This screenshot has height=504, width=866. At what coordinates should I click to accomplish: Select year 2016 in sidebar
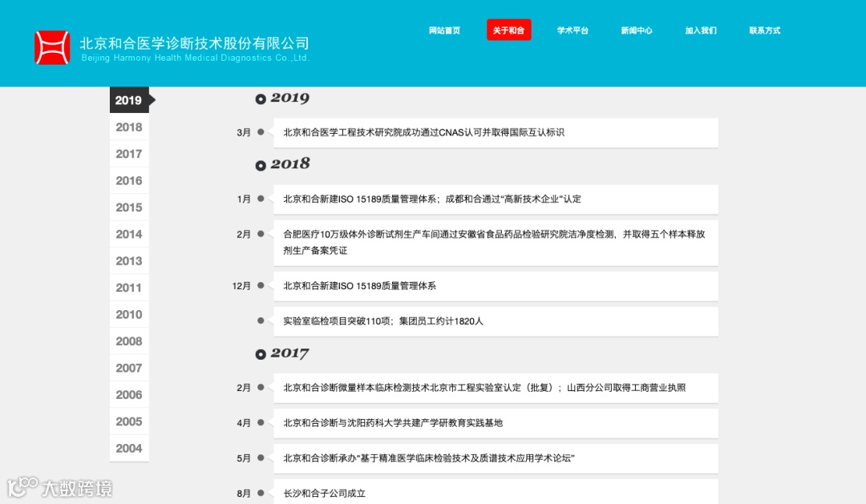[129, 180]
